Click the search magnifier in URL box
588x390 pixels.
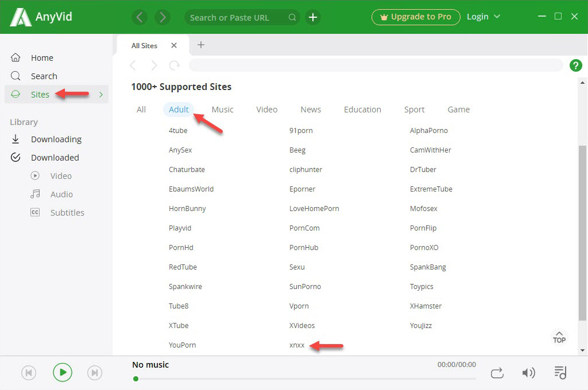coord(292,17)
